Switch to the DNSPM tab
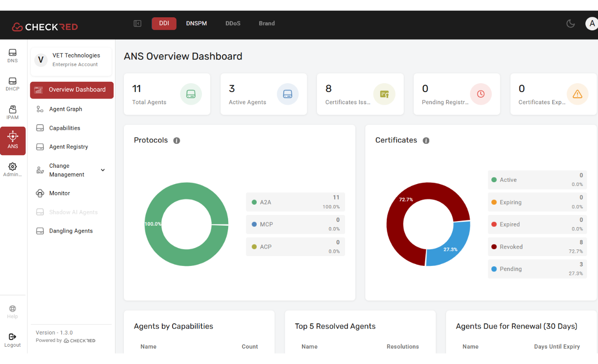This screenshot has width=598, height=364. click(x=196, y=23)
